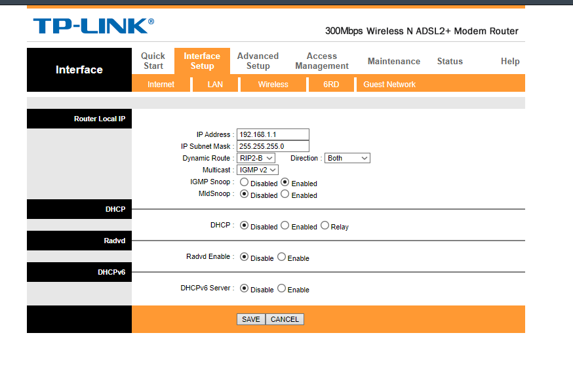Open the Maintenance tab
Screen dimensions: 573x392
point(393,61)
